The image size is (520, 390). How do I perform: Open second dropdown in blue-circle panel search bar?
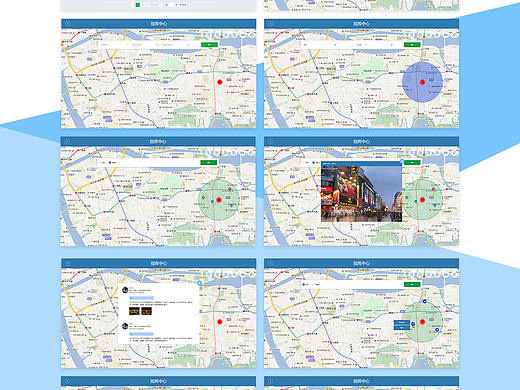pyautogui.click(x=375, y=45)
